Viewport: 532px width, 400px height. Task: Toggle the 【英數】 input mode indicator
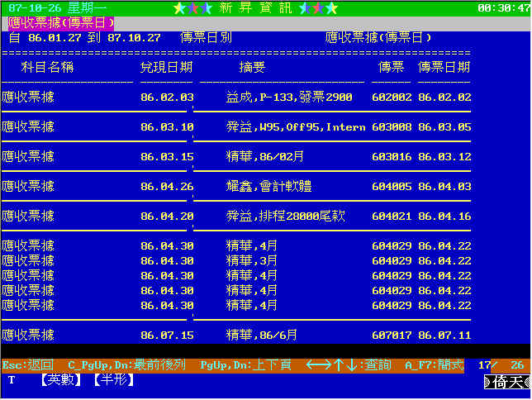pyautogui.click(x=61, y=379)
